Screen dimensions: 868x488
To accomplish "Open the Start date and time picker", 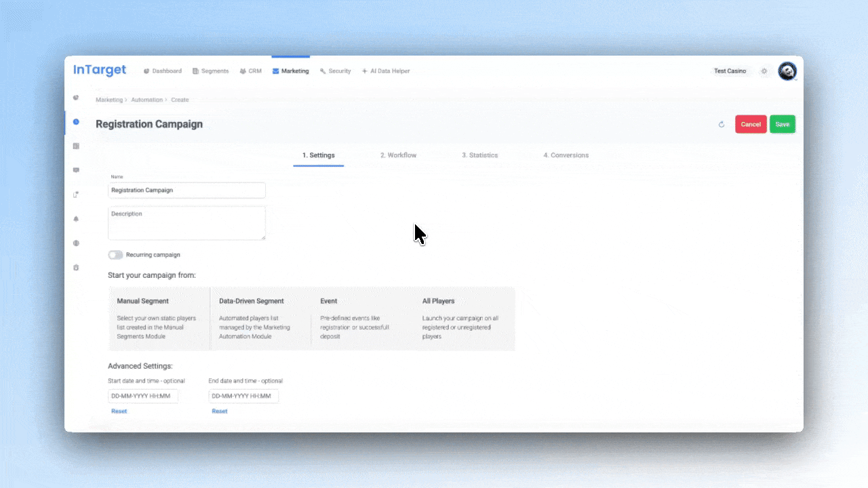I will click(143, 396).
